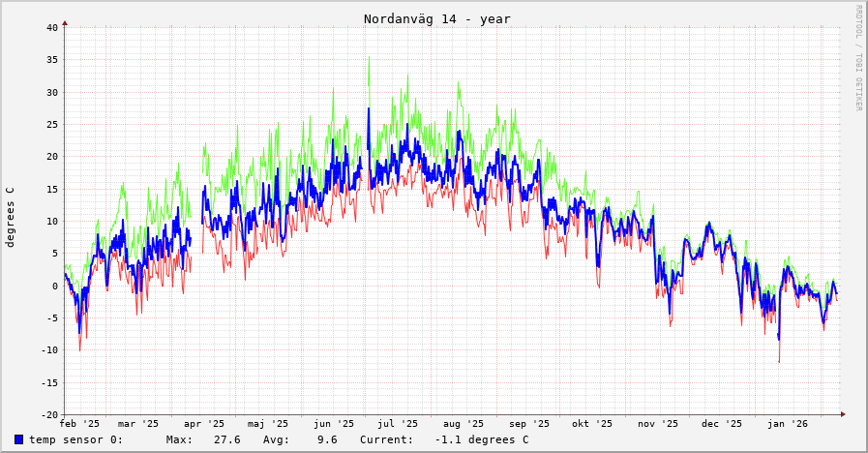868x453 pixels.
Task: Select the jul '25 x-axis label
Action: (x=398, y=423)
